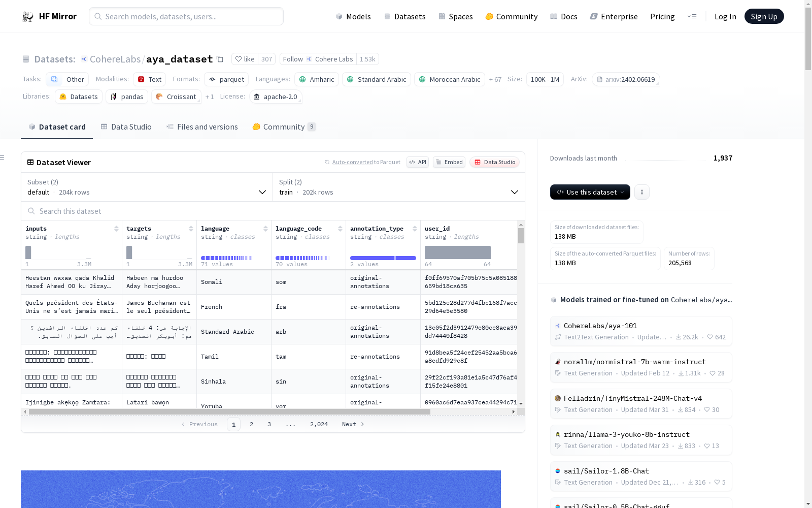The image size is (812, 508).
Task: Sort the annotation_type column via its arrows
Action: (415, 229)
